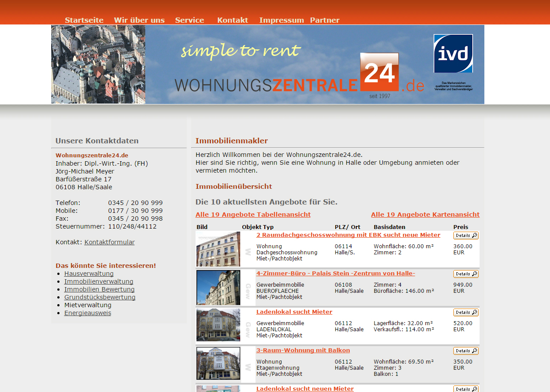Click the Wohnungszentrale24.de contact heading
Image resolution: width=550 pixels, height=392 pixels.
[x=92, y=155]
